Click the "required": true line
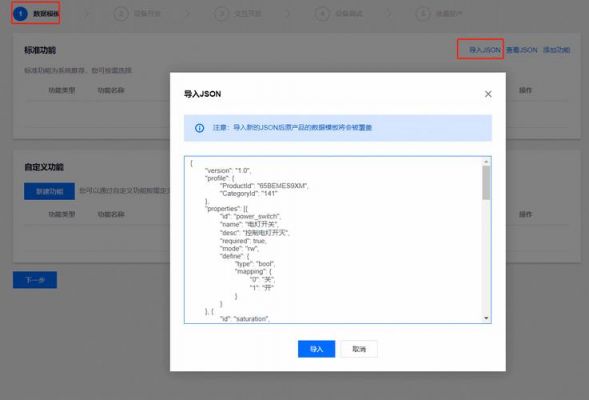This screenshot has width=589, height=400. point(243,241)
